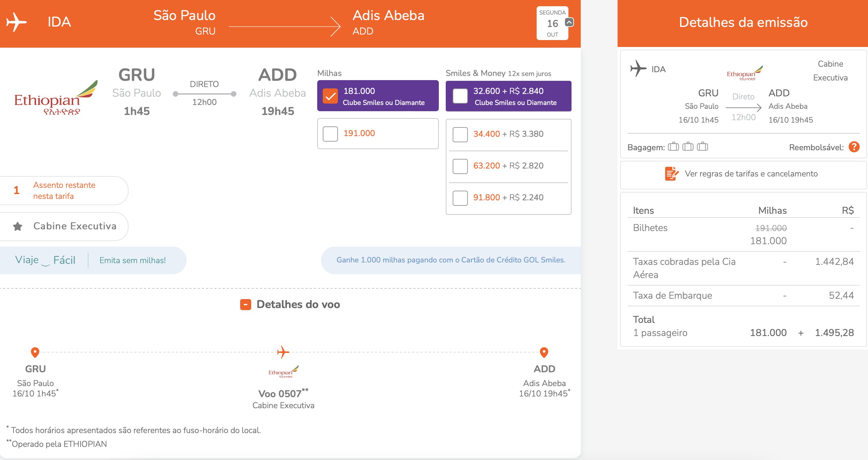Select the 191.000 miles fare checkbox
The image size is (868, 460).
[330, 134]
